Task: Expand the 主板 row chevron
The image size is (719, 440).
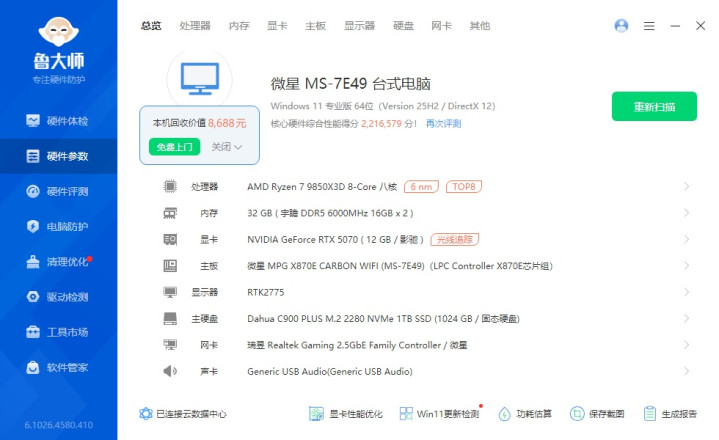Action: [686, 266]
